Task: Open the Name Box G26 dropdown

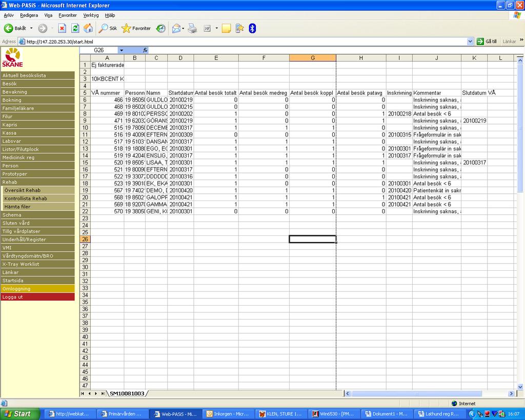Action: [122, 50]
